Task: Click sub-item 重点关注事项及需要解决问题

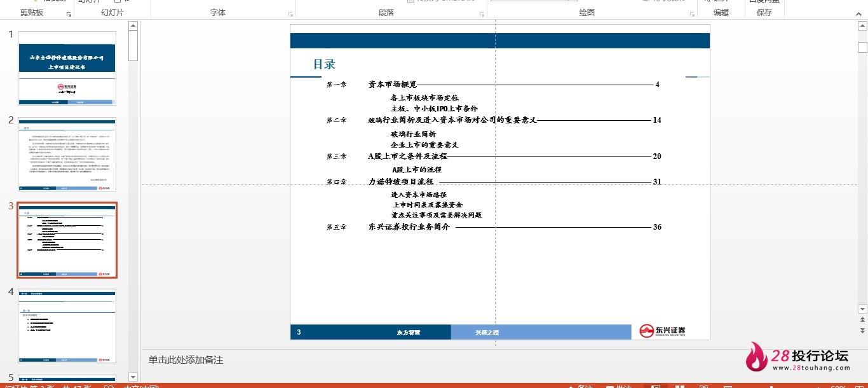Action: click(436, 215)
